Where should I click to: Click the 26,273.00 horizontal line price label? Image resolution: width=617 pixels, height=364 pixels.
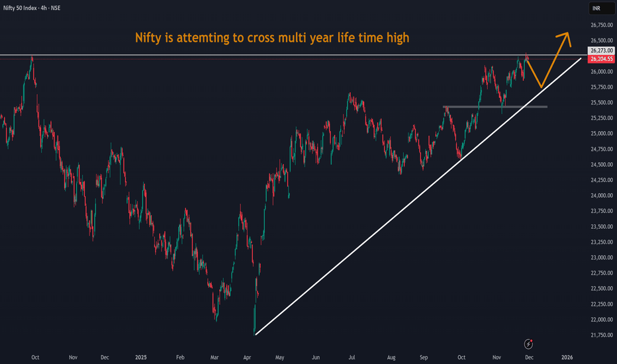(x=598, y=50)
